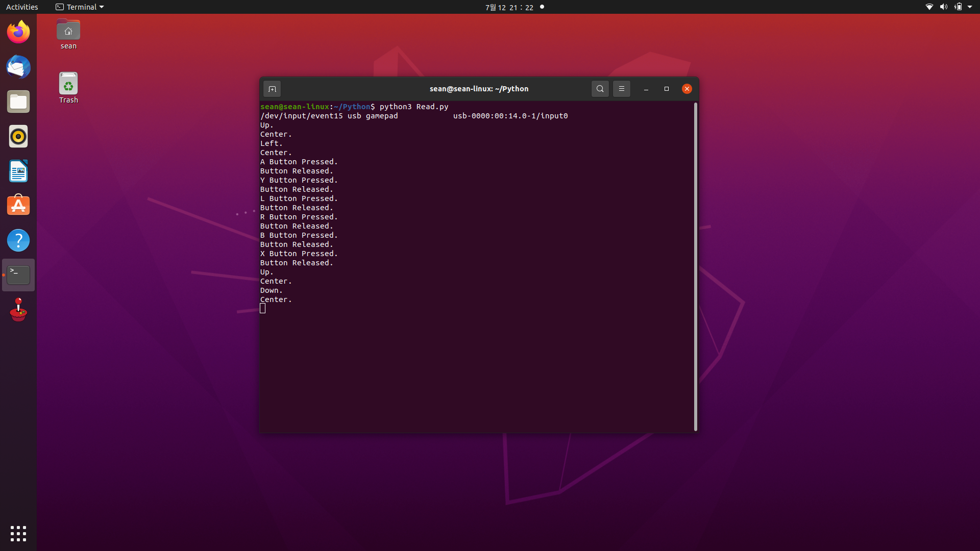Image resolution: width=980 pixels, height=551 pixels.
Task: Click the joystick app icon in dock
Action: [18, 310]
